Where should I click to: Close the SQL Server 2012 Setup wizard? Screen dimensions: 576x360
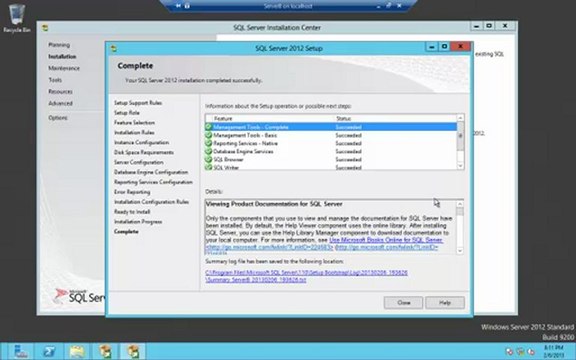pos(403,303)
